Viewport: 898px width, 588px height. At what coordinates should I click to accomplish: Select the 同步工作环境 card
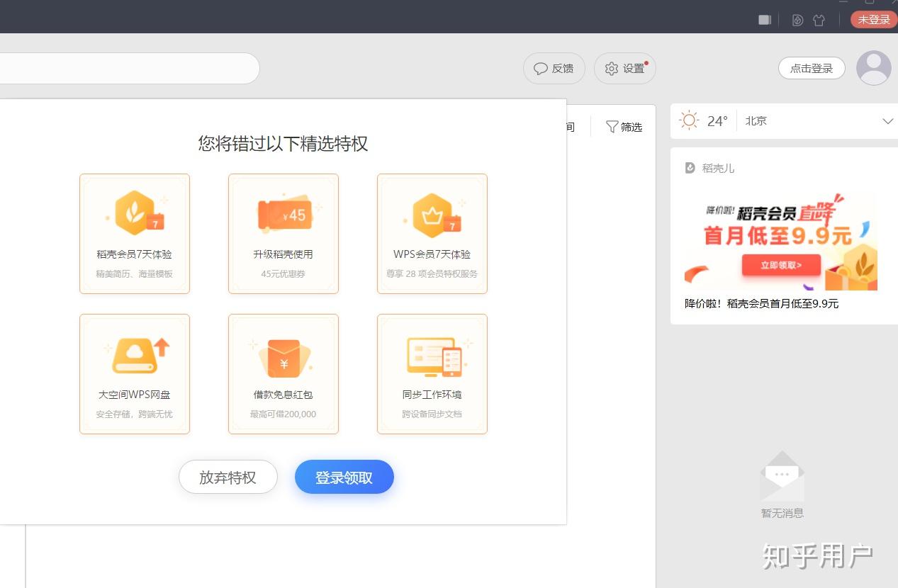[432, 374]
